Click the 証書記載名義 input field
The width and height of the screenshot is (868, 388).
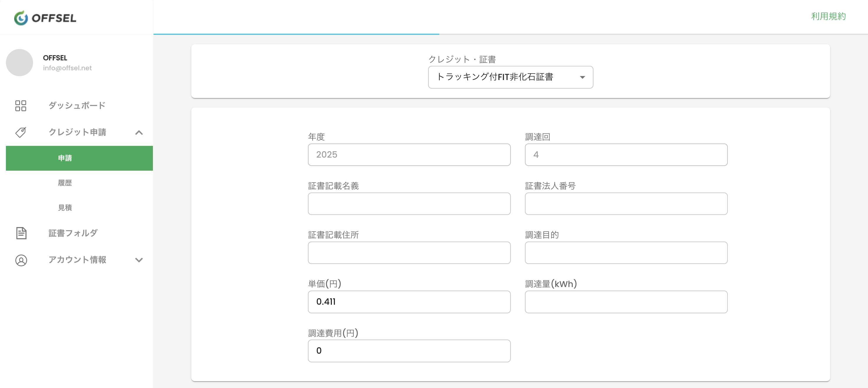409,204
